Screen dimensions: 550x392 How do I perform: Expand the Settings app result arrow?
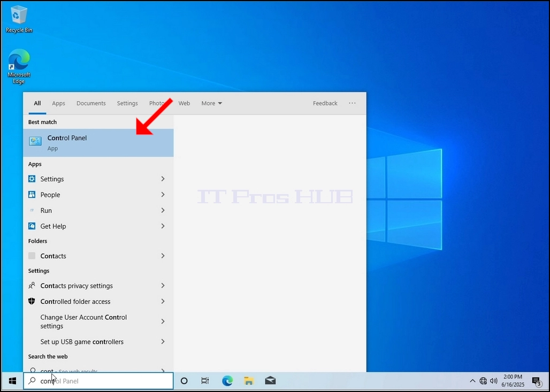(x=163, y=179)
